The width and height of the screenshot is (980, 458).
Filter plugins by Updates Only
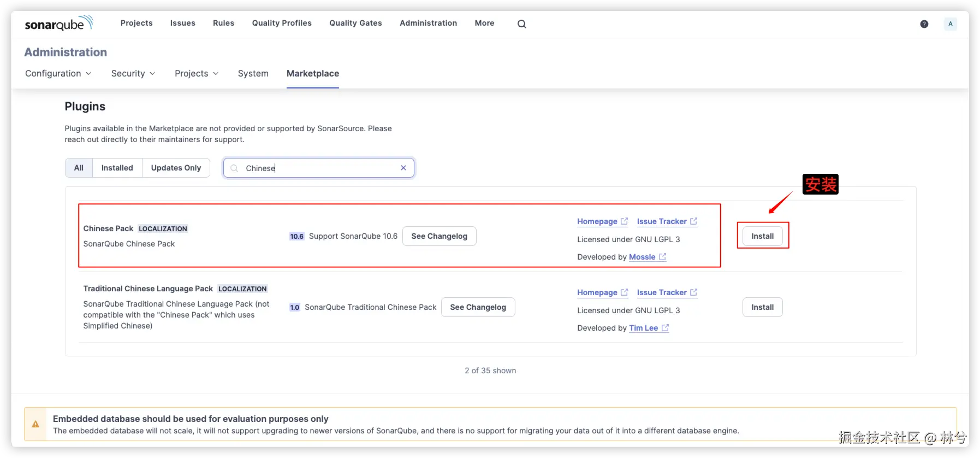[x=176, y=168]
